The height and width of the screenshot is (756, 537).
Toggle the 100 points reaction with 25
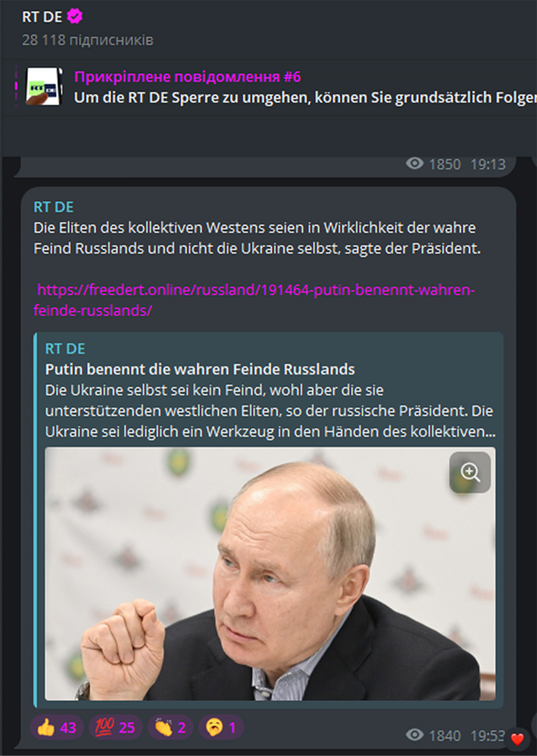pos(115,727)
